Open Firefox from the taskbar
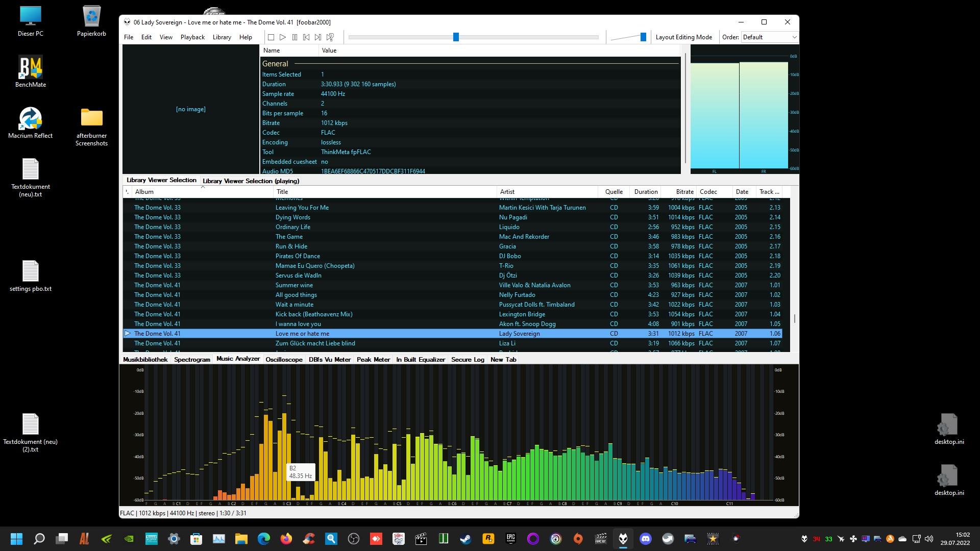 point(286,539)
